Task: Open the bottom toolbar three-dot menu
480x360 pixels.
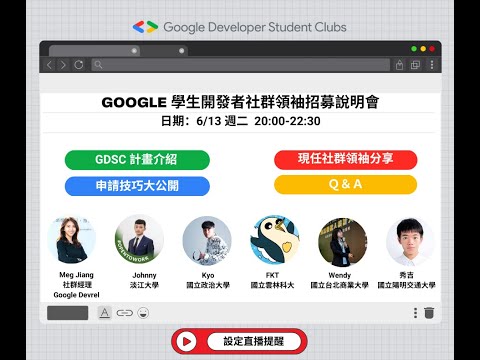Action: click(415, 313)
